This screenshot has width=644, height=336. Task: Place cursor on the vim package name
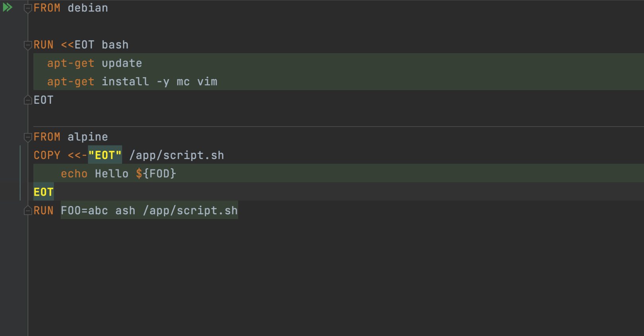[207, 82]
